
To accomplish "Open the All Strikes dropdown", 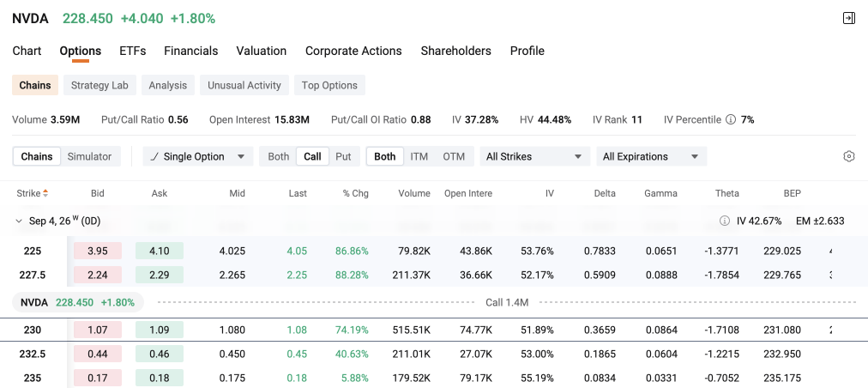I will click(534, 156).
